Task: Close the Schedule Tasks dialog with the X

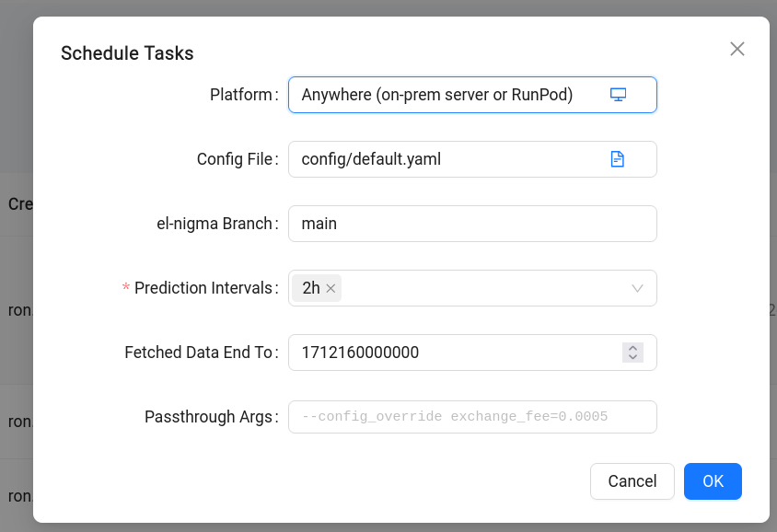Action: 736,50
